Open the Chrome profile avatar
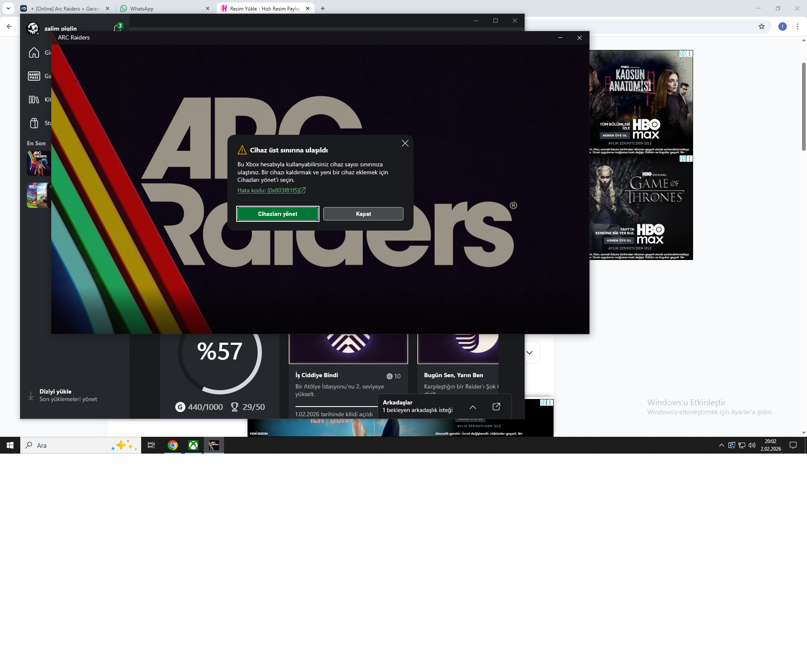Viewport: 807px width, 672px height. pyautogui.click(x=783, y=26)
